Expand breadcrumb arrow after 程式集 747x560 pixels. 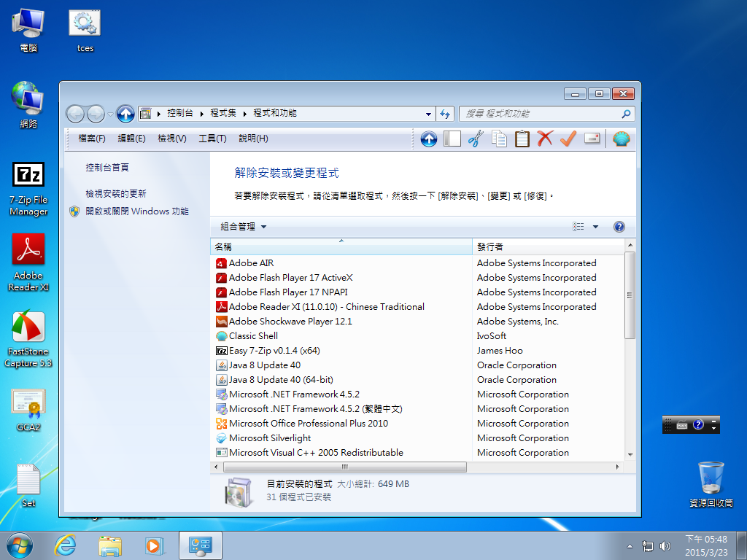tap(245, 114)
